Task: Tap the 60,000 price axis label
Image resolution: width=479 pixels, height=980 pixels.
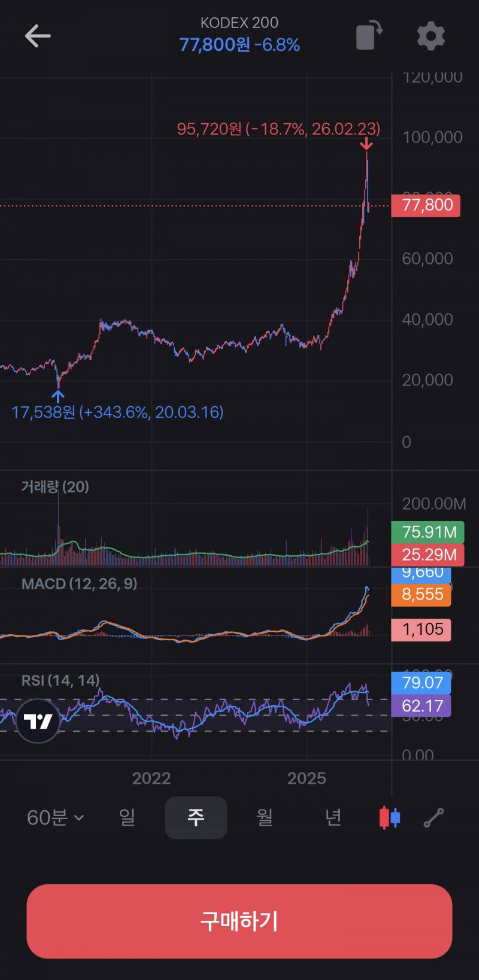Action: point(428,258)
